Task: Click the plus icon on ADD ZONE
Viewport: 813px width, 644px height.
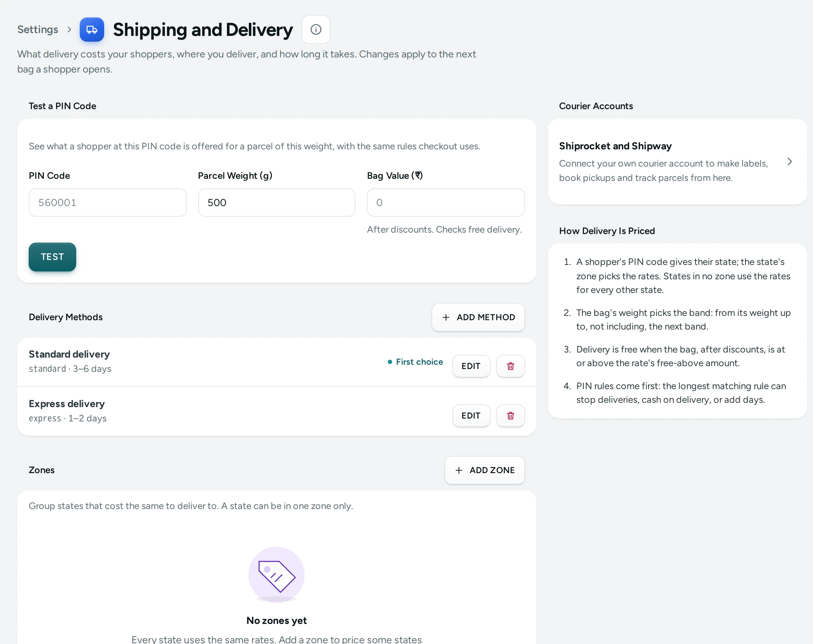Action: click(x=459, y=470)
